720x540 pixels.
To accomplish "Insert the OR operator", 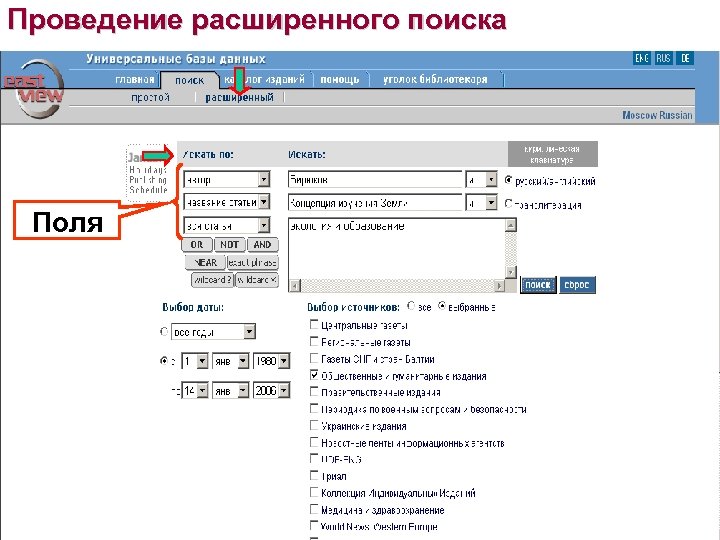I will click(197, 245).
